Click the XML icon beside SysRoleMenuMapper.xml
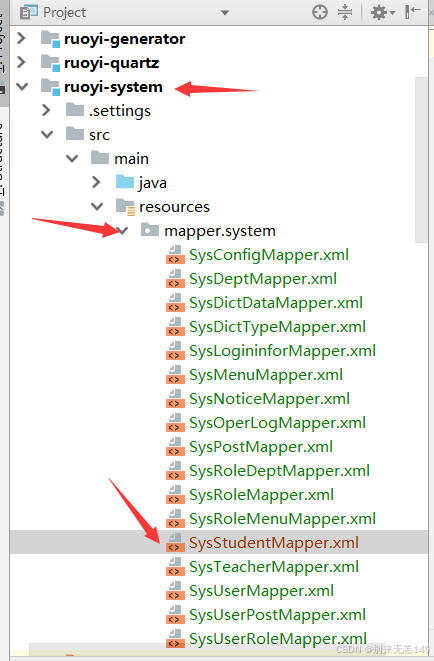Viewport: 434px width, 661px height. pos(175,519)
